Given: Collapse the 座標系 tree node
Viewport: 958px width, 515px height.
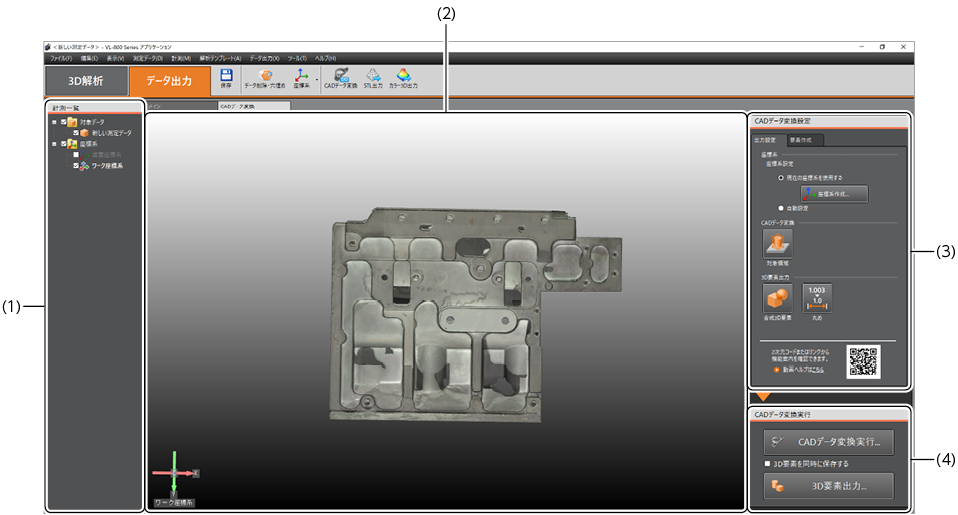Looking at the screenshot, I should point(53,143).
